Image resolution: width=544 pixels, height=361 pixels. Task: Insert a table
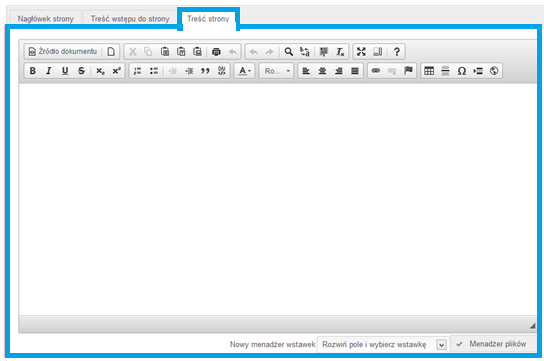coord(429,71)
